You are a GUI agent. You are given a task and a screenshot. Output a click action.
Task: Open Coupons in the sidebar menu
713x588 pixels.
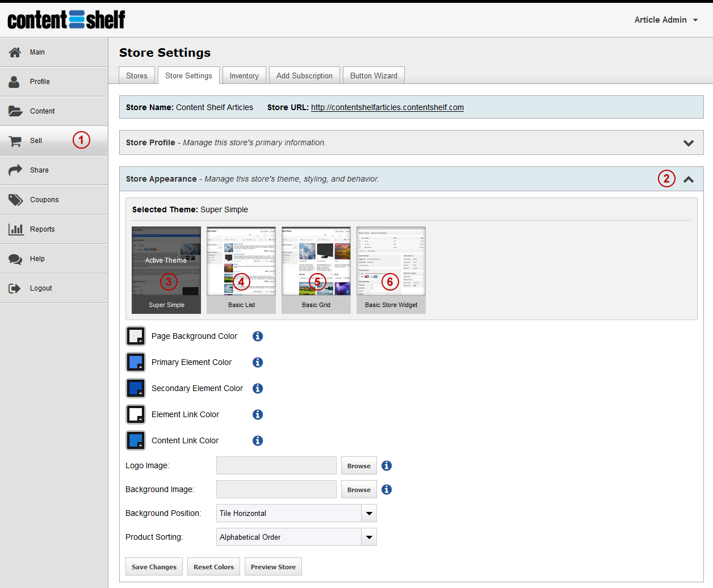(x=54, y=200)
